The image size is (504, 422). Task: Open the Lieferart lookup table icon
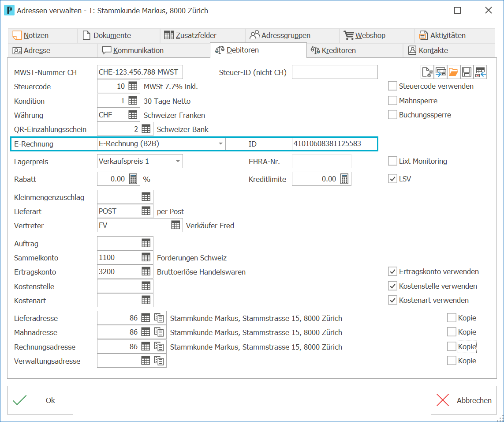146,211
